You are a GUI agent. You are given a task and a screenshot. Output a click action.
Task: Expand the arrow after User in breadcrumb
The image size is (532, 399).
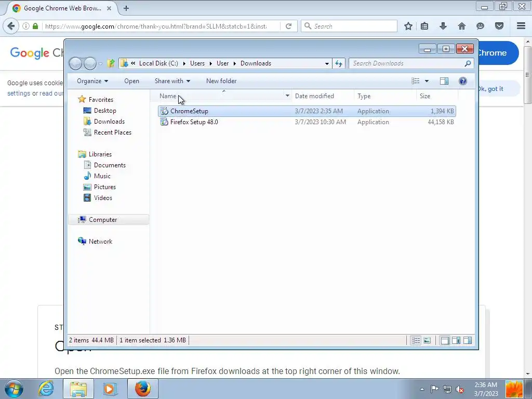(x=234, y=63)
